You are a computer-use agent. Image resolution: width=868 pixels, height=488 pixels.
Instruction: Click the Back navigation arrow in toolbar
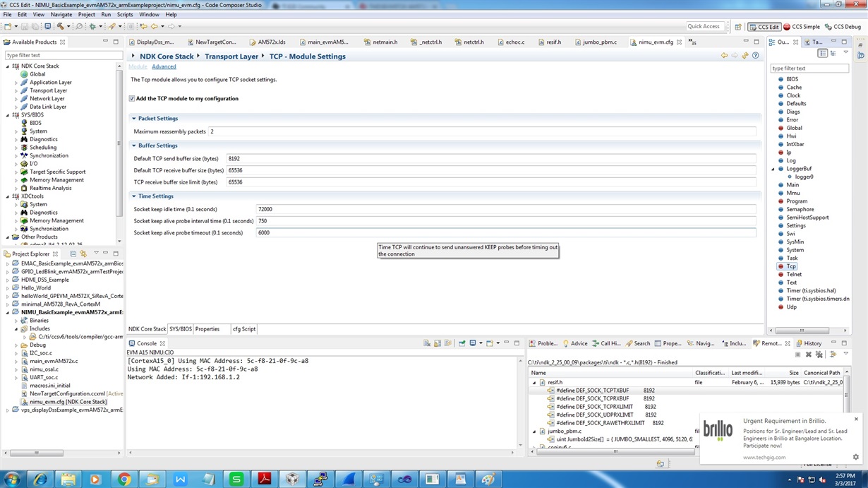[155, 26]
